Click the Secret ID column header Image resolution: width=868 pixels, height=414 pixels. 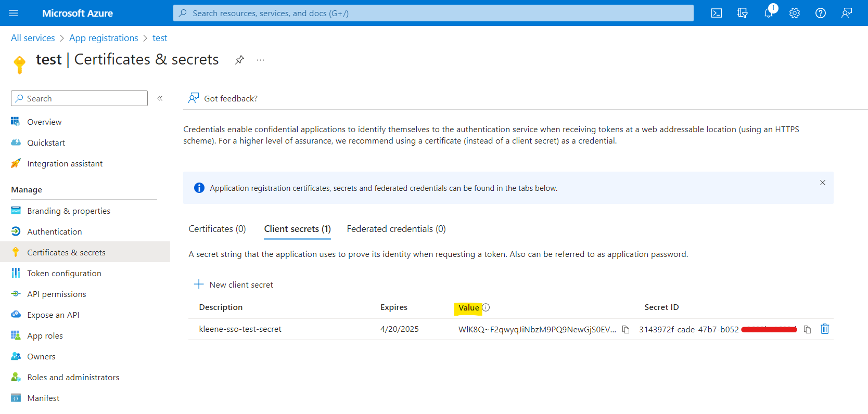[661, 307]
